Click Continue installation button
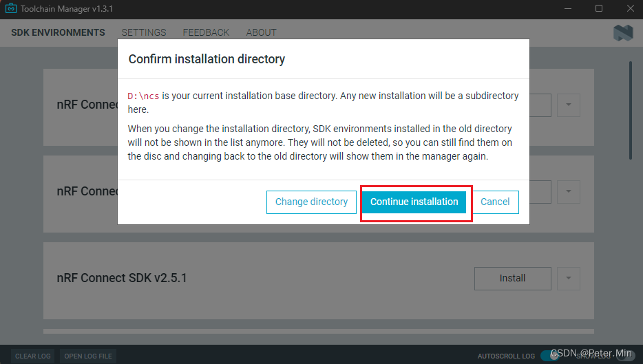The height and width of the screenshot is (364, 643). (x=414, y=202)
